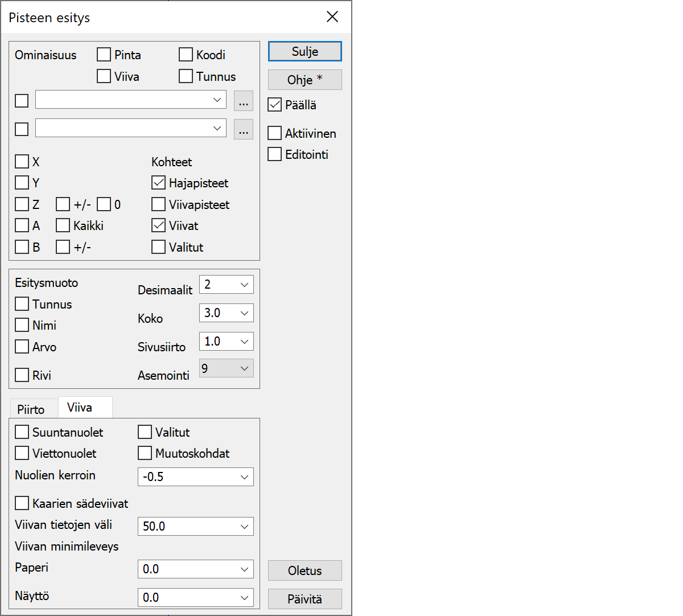This screenshot has width=683, height=616.
Task: Tick the Kaarien sädeviivat checkbox
Action: point(22,503)
